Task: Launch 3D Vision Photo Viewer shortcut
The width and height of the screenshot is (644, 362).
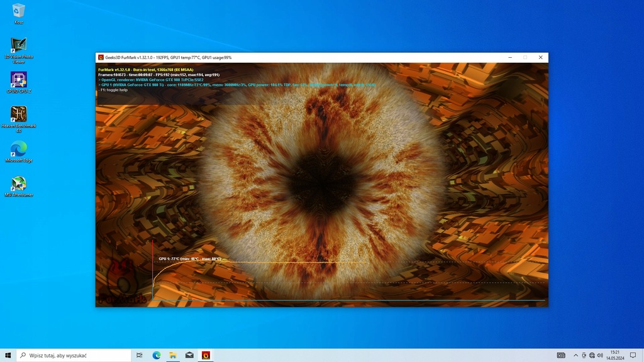Action: [19, 47]
